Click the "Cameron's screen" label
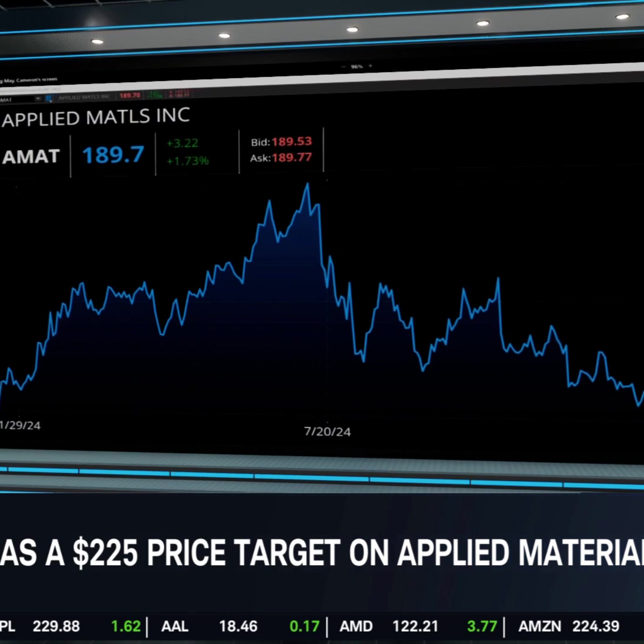This screenshot has height=644, width=644. point(37,80)
